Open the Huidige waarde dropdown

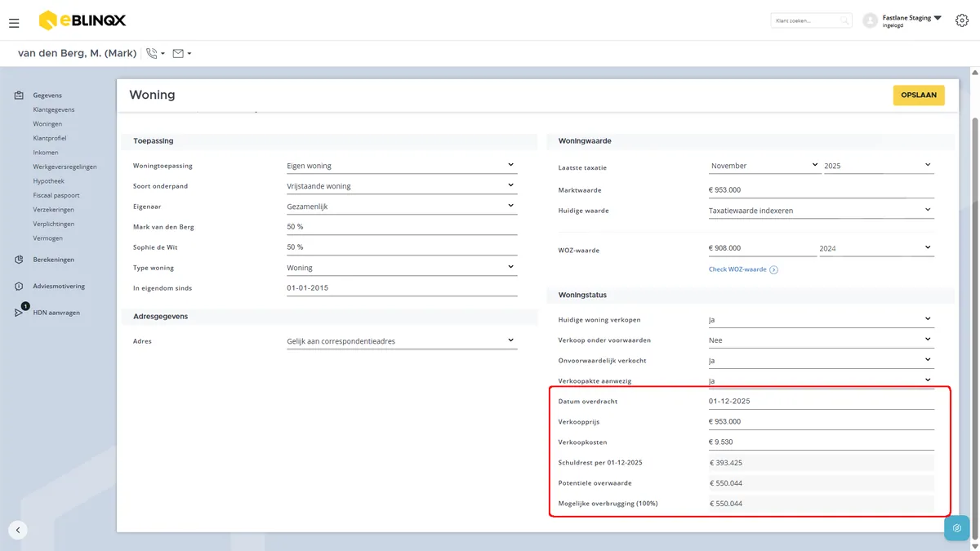point(822,211)
